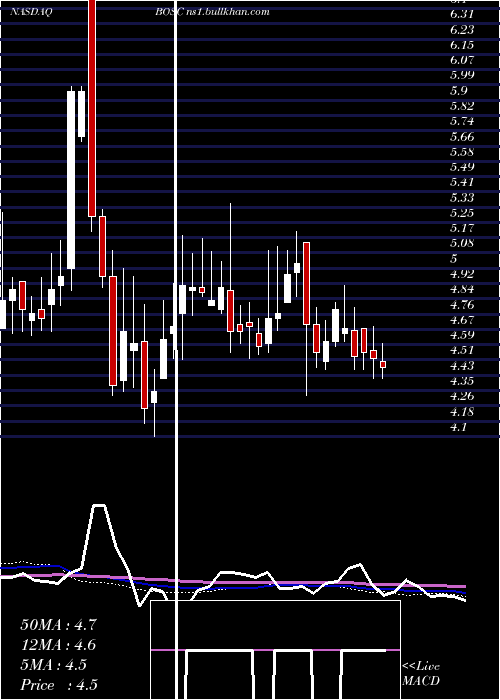
Task: Select the 4.67 price axis label
Action: point(462,320)
